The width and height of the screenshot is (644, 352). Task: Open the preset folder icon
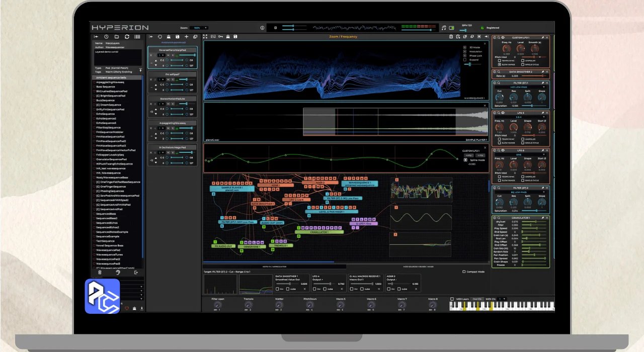click(x=117, y=37)
